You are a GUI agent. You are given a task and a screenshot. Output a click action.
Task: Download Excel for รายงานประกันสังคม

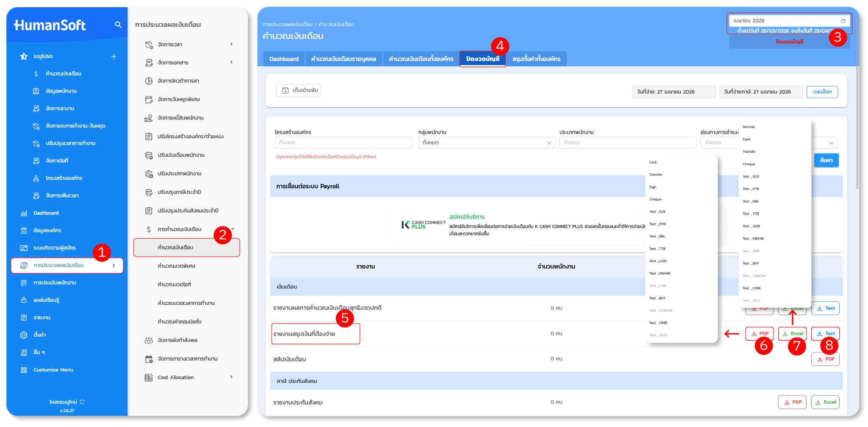825,402
